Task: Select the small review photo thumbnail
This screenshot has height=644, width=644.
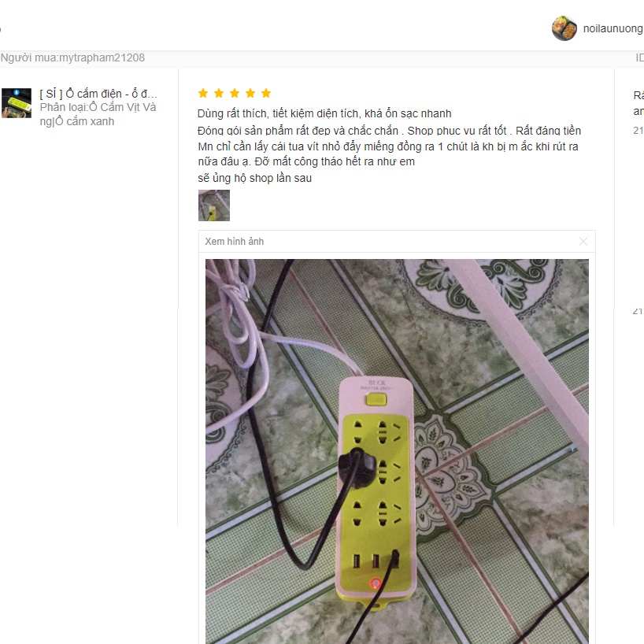Action: [214, 205]
